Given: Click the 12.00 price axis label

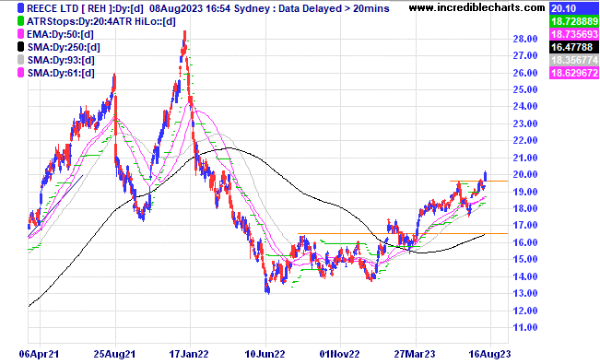Looking at the screenshot, I should (x=525, y=311).
